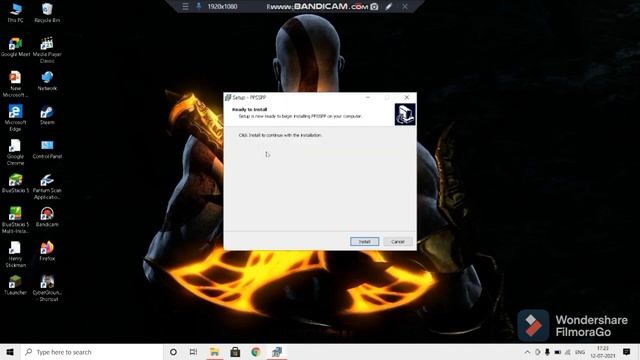Select the BlueStacks 5 desktop shortcut
The width and height of the screenshot is (640, 360).
pos(15,183)
